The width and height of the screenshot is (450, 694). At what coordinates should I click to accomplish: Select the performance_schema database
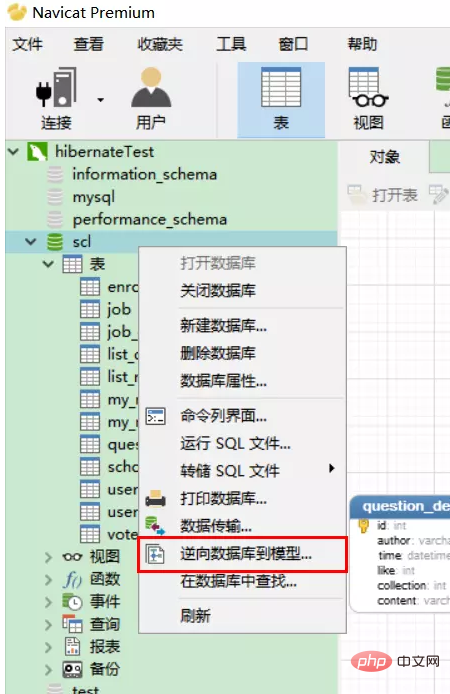(150, 220)
